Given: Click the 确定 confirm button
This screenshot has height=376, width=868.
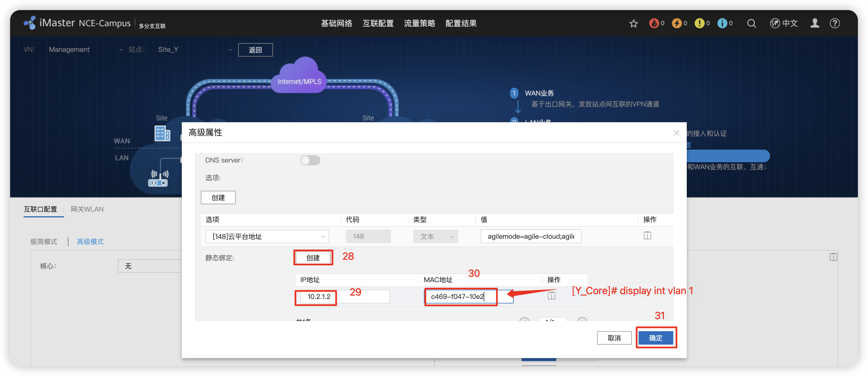Looking at the screenshot, I should 655,338.
